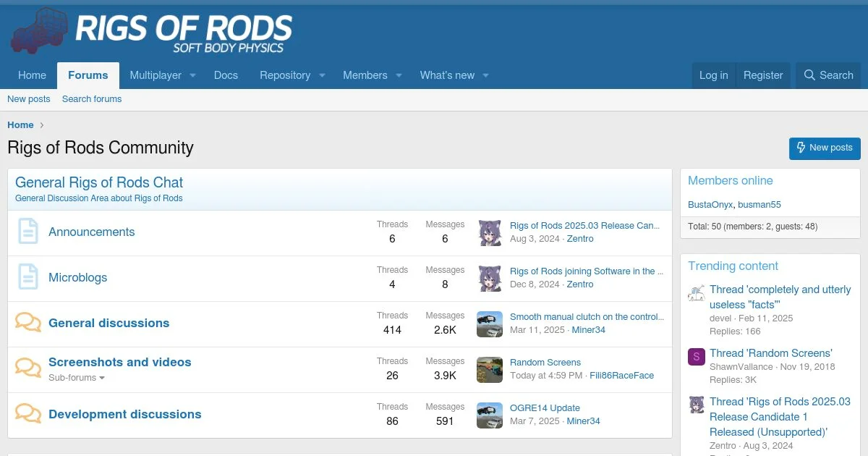Open the Microblogs forum
Viewport: 868px width, 456px height.
click(x=78, y=277)
